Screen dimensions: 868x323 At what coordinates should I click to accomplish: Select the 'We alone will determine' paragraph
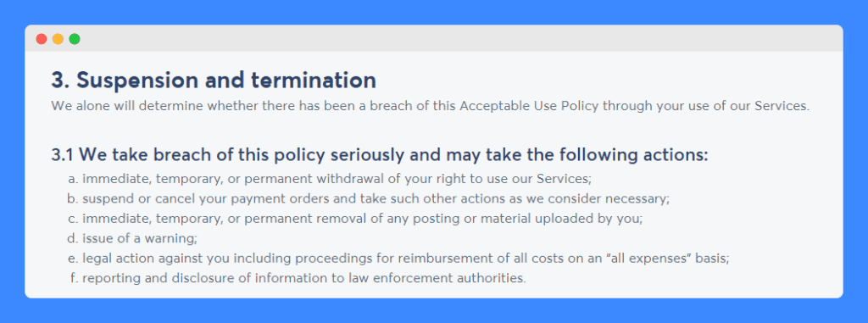click(430, 106)
